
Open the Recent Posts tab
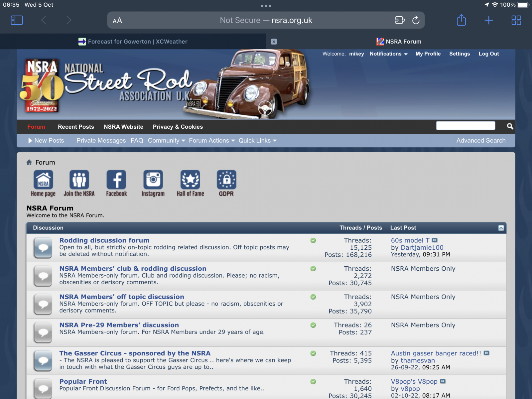coord(76,127)
